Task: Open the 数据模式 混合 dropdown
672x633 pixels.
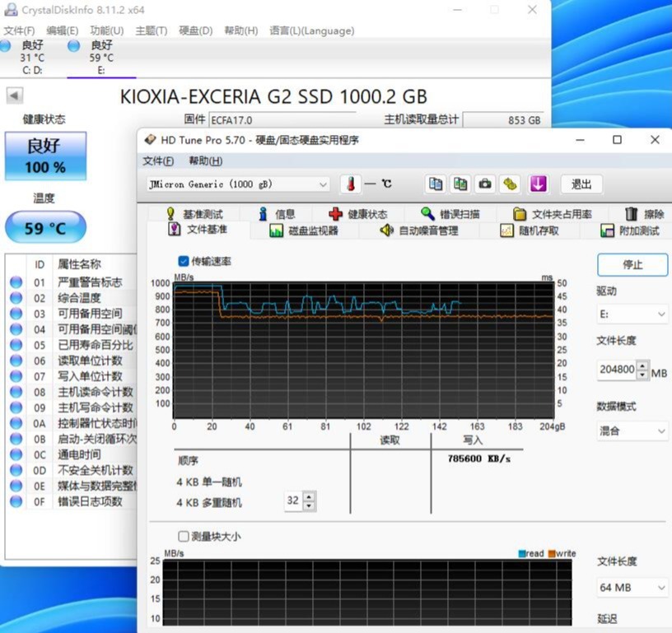Action: (632, 431)
